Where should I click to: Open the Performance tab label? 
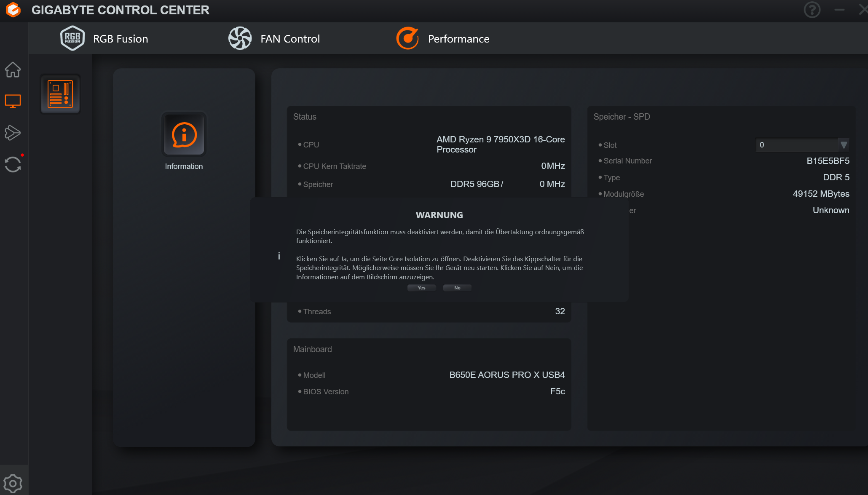pyautogui.click(x=458, y=39)
